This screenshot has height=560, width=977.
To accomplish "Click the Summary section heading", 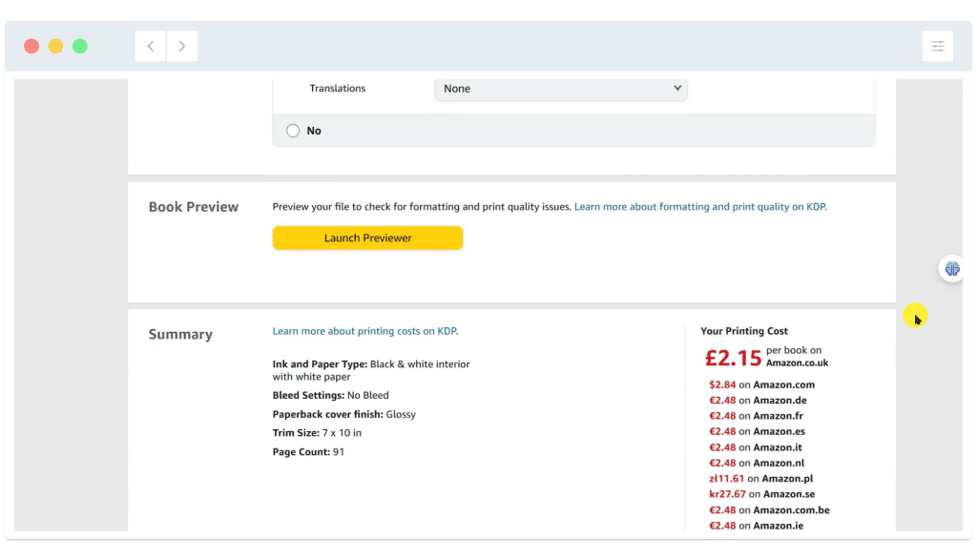I will [180, 335].
